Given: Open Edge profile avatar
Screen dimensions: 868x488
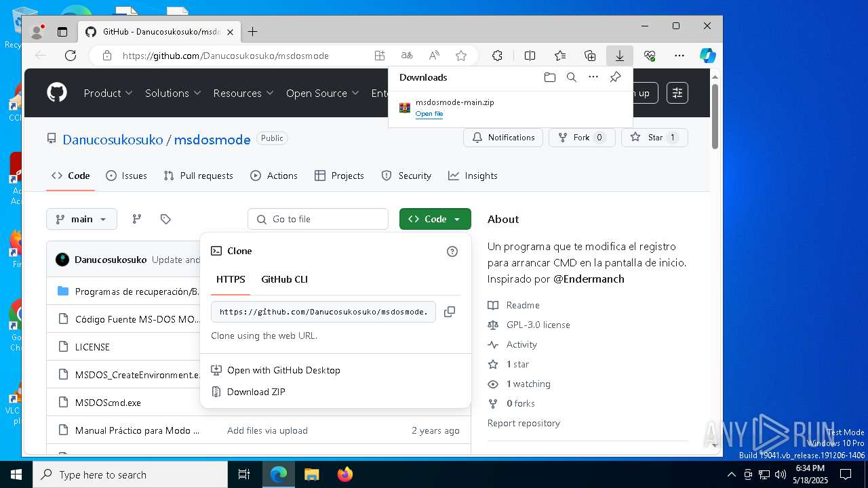Looking at the screenshot, I should pos(37,32).
